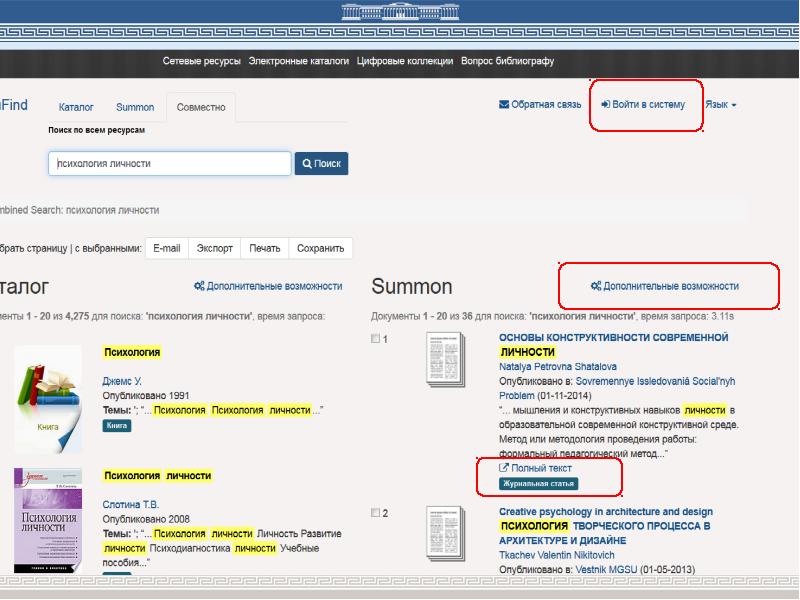This screenshot has width=800, height=600.
Task: Expand catalog Дополнительные возможности options
Action: click(x=268, y=286)
